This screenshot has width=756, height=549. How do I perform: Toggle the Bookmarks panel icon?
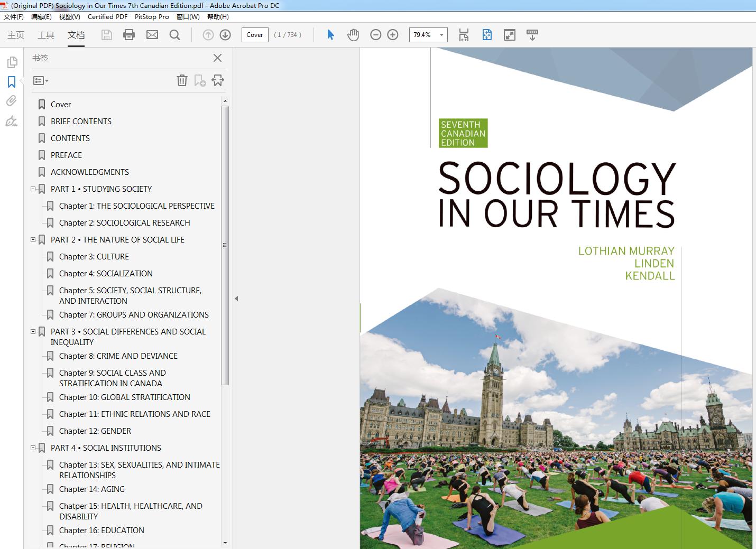[12, 82]
